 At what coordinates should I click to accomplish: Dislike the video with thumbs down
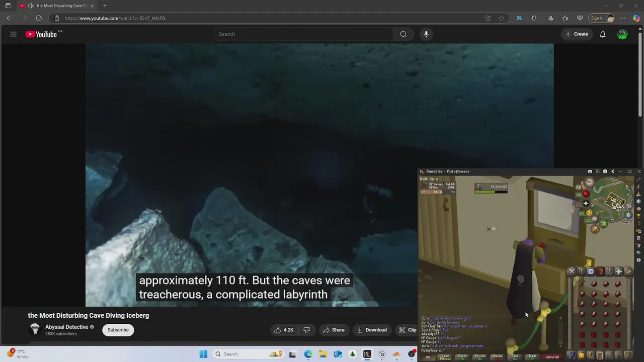[x=306, y=330]
